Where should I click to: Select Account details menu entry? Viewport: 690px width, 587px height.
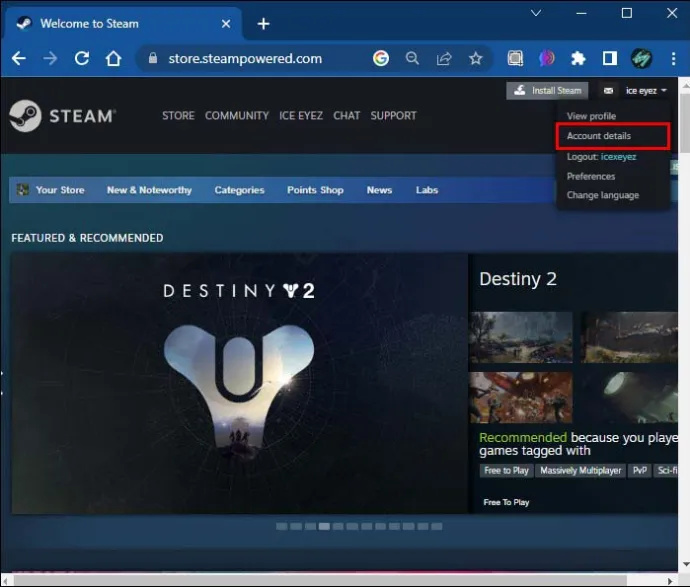598,136
